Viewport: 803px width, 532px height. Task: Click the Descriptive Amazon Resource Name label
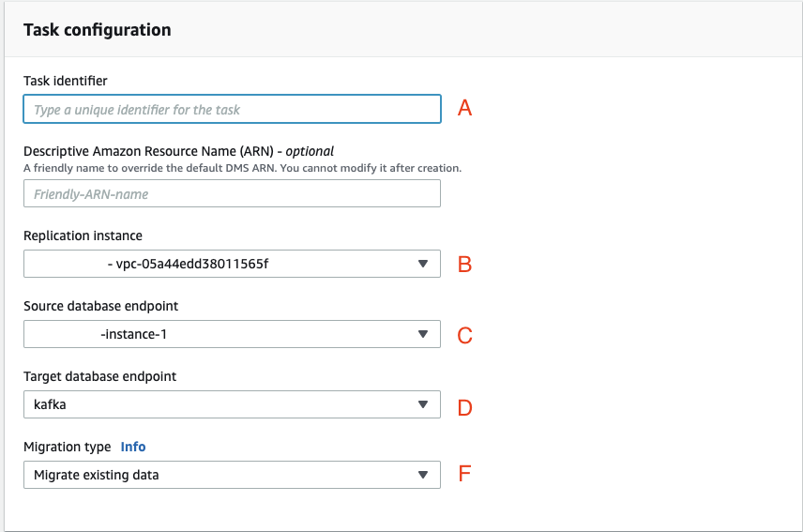click(x=150, y=150)
